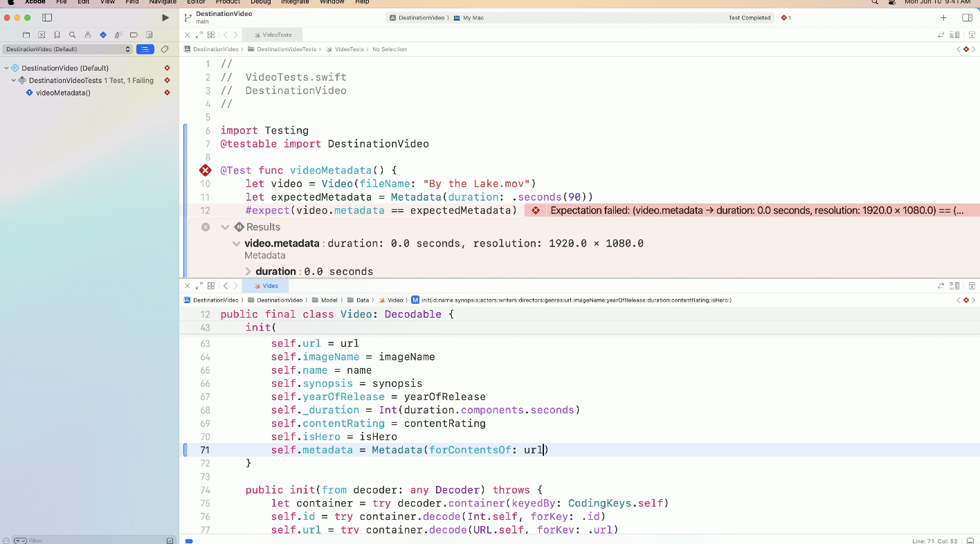Collapse DestinationVideo (Default) test plan row
Image resolution: width=980 pixels, height=544 pixels.
[x=6, y=68]
